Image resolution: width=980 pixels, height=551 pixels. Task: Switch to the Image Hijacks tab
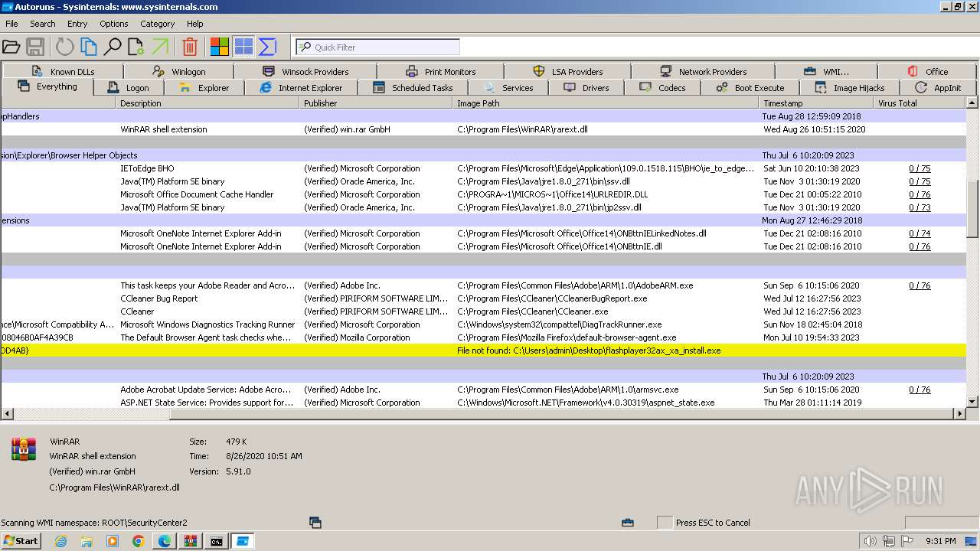coord(849,88)
